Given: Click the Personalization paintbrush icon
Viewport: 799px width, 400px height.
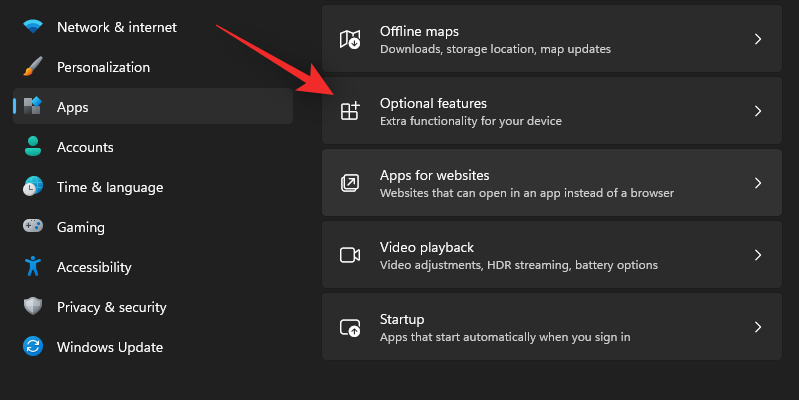Looking at the screenshot, I should [33, 67].
